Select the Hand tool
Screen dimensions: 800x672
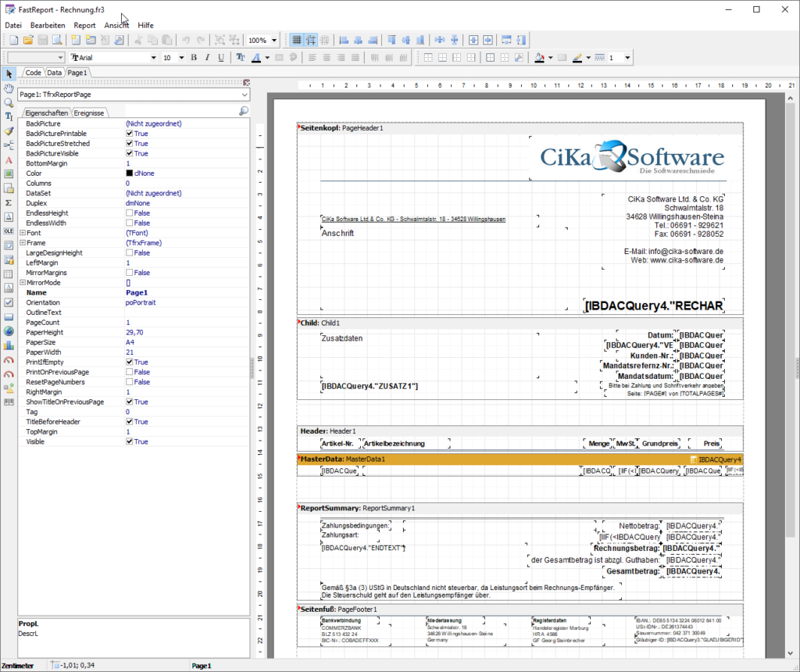click(9, 88)
